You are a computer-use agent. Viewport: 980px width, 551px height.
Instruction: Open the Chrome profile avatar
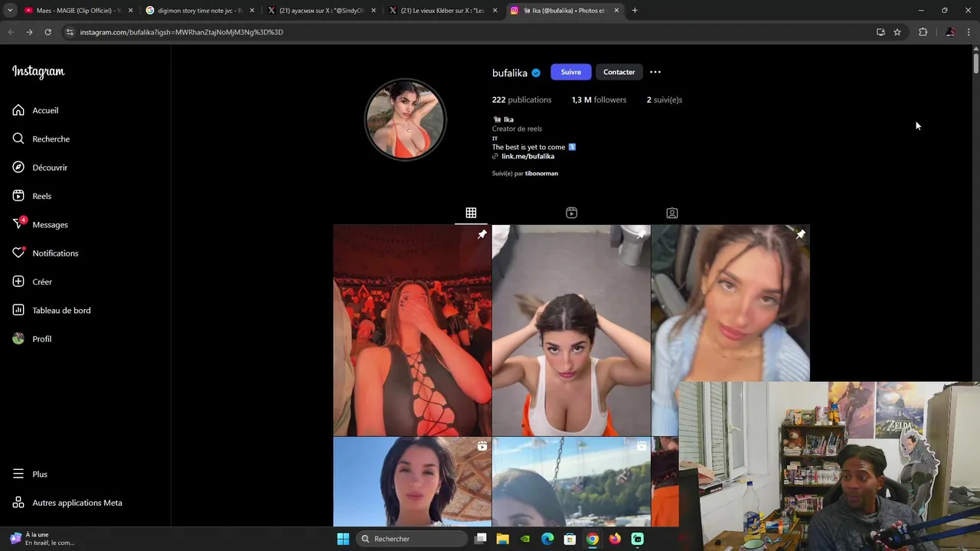coord(950,32)
